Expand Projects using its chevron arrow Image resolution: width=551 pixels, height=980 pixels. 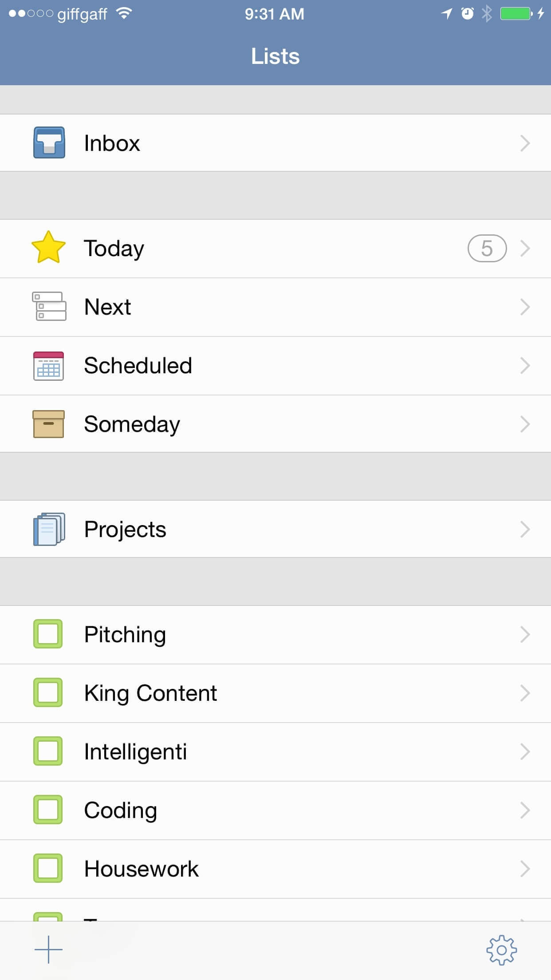coord(525,529)
